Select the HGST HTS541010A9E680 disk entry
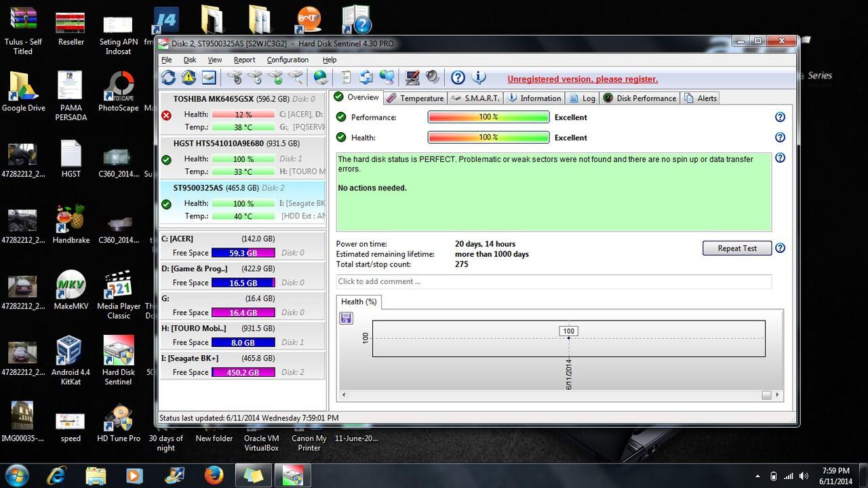Image resolution: width=868 pixels, height=488 pixels. [242, 158]
